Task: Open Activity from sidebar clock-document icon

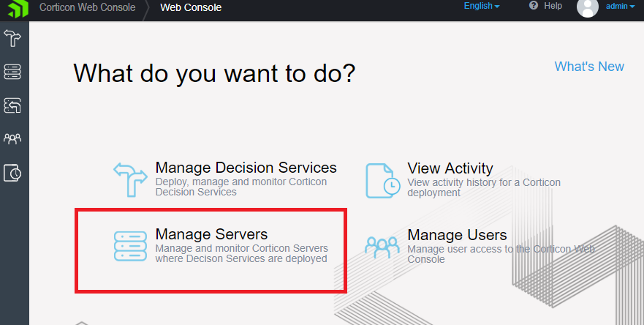Action: 12,172
